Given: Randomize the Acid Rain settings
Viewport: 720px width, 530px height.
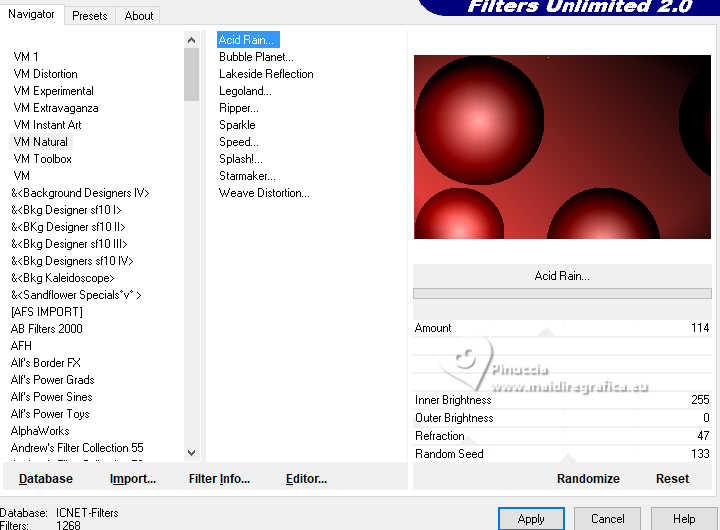Looking at the screenshot, I should coord(588,479).
